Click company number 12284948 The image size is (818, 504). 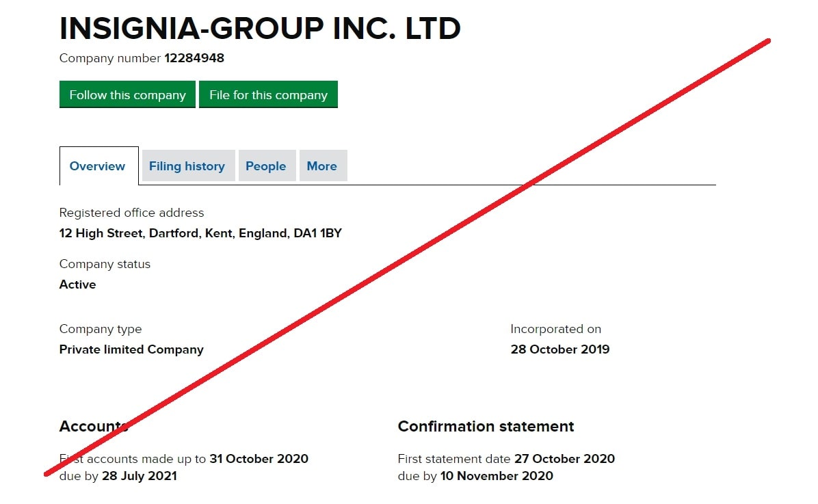(x=194, y=58)
